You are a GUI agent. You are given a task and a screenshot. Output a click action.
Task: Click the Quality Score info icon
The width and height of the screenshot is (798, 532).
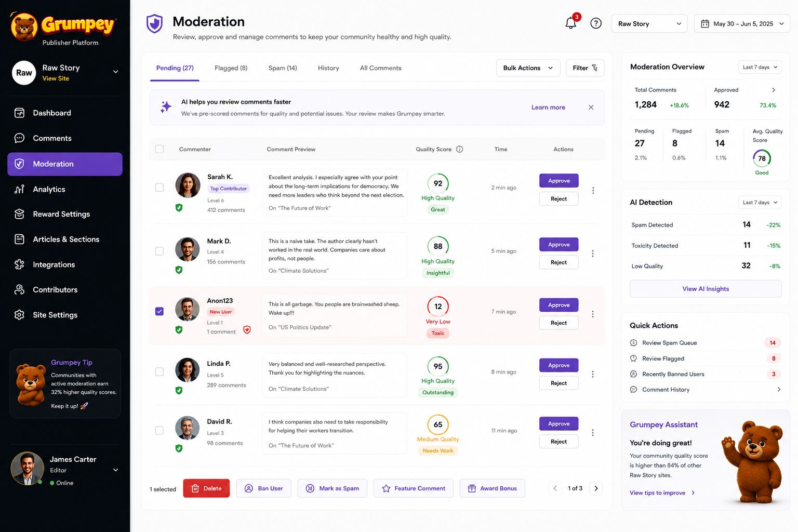click(x=460, y=149)
